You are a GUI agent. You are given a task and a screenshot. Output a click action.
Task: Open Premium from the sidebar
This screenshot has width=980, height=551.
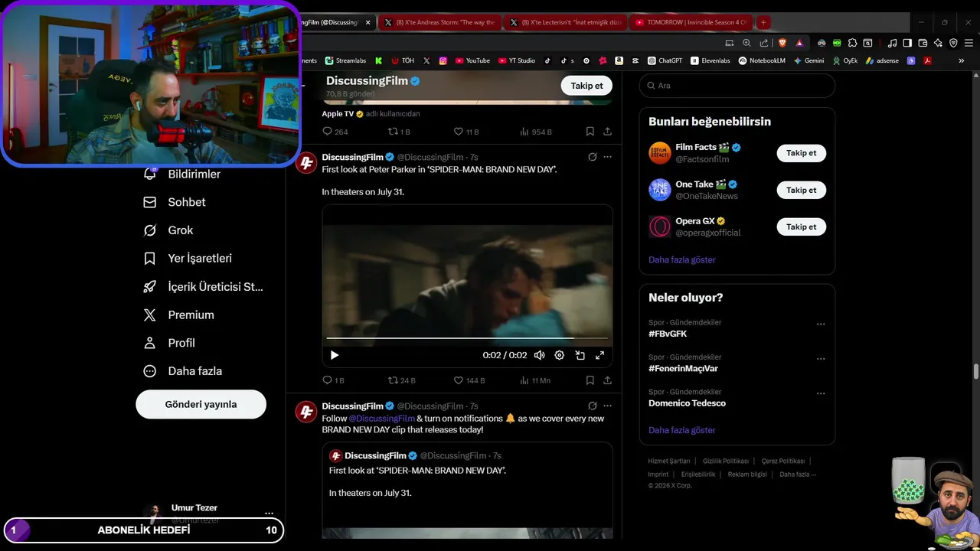coord(178,315)
